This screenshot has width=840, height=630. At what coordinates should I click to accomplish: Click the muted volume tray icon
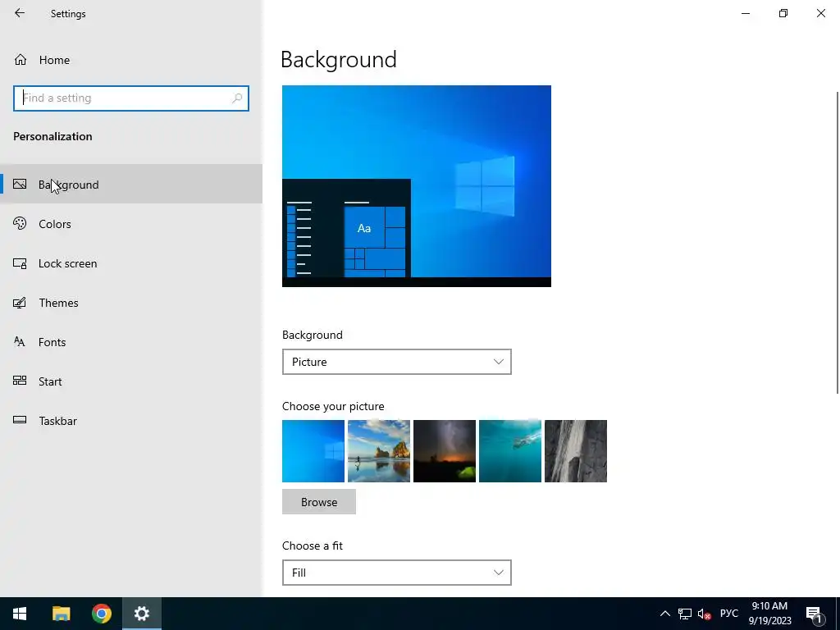tap(704, 614)
